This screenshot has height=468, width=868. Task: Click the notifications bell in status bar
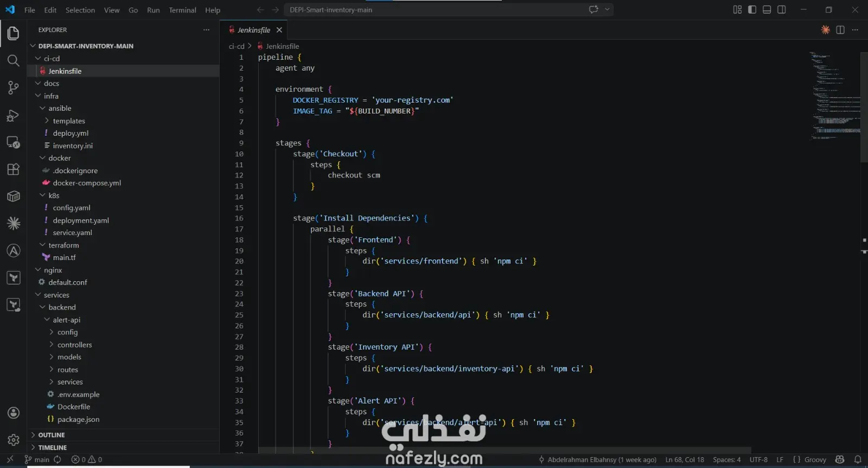(x=858, y=460)
